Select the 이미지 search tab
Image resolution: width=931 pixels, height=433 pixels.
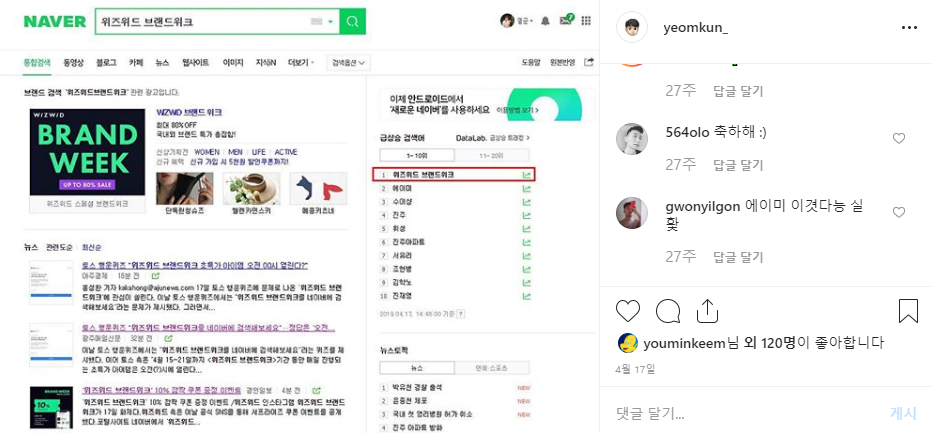click(233, 62)
